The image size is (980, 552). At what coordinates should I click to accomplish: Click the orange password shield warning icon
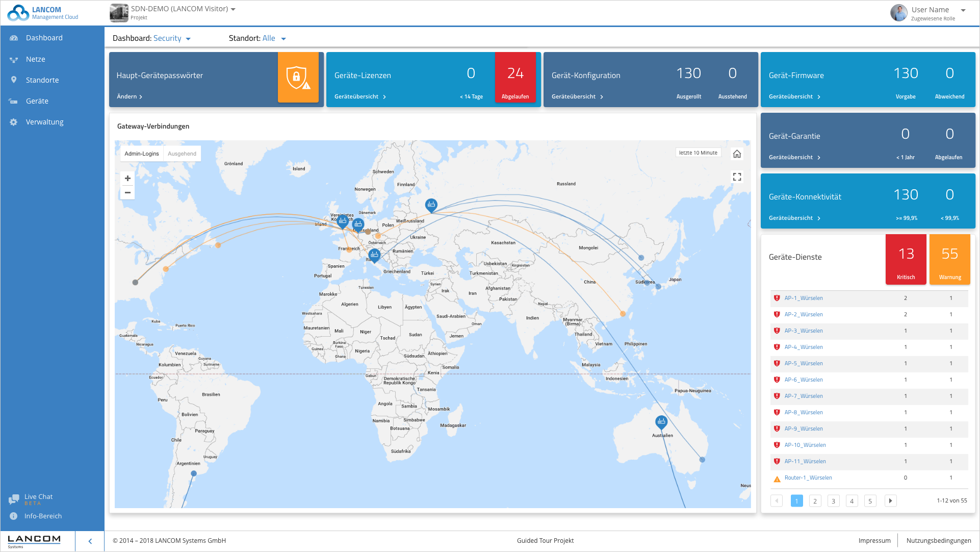click(x=298, y=78)
